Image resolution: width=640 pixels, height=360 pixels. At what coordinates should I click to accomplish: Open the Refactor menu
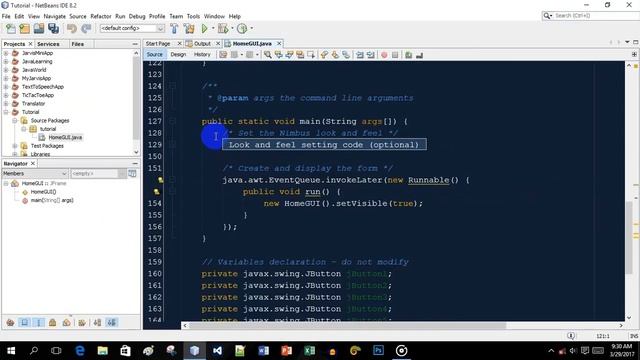click(x=101, y=16)
